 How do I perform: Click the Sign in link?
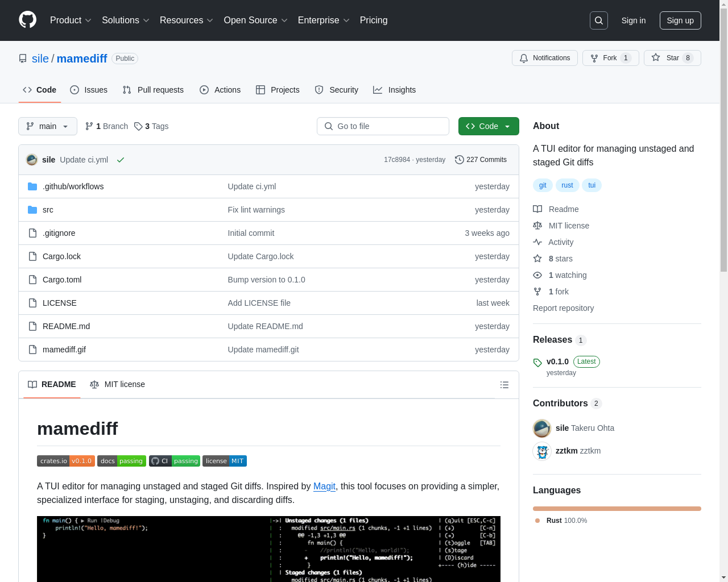click(634, 20)
